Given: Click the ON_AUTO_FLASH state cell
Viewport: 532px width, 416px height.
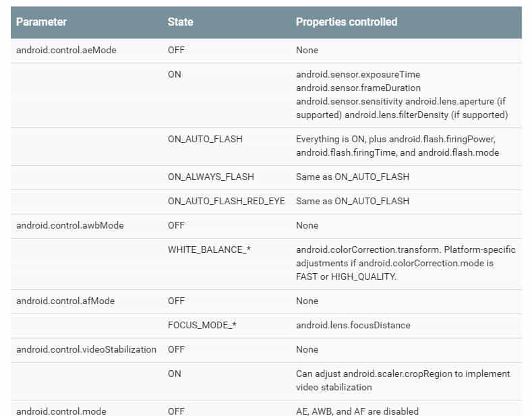Looking at the screenshot, I should coord(205,139).
